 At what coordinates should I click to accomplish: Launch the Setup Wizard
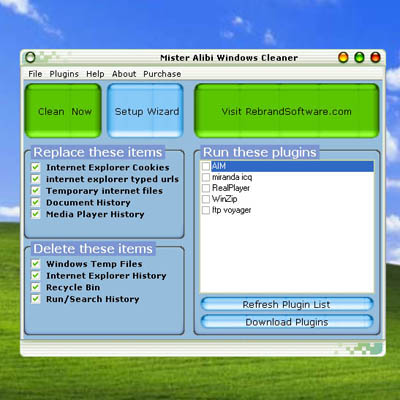click(x=146, y=111)
